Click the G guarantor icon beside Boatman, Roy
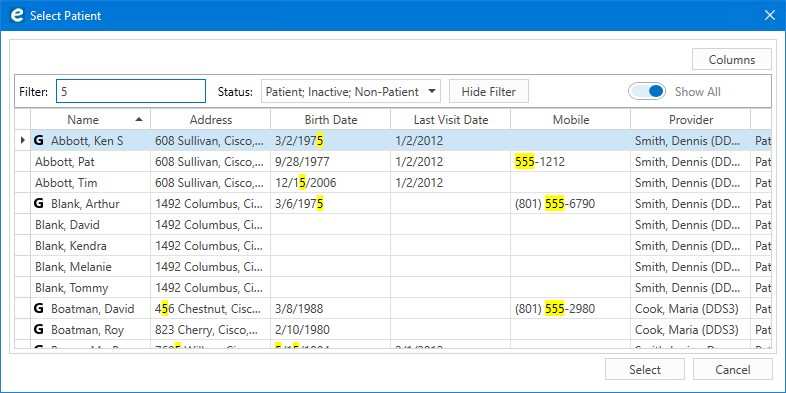Image resolution: width=786 pixels, height=393 pixels. (39, 330)
